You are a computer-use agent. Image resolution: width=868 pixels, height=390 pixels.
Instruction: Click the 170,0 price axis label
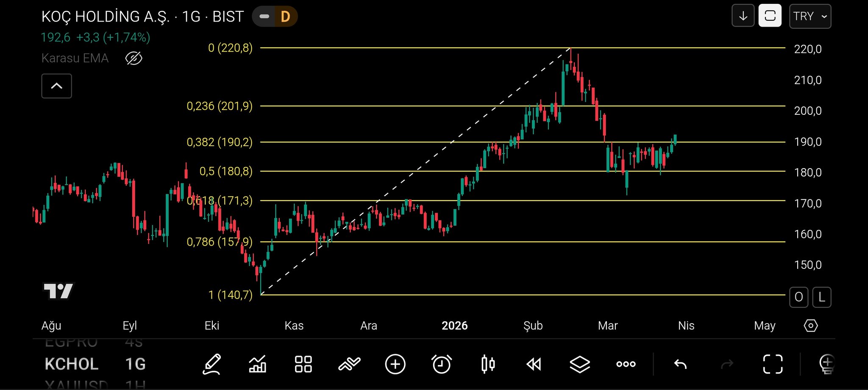coord(807,204)
